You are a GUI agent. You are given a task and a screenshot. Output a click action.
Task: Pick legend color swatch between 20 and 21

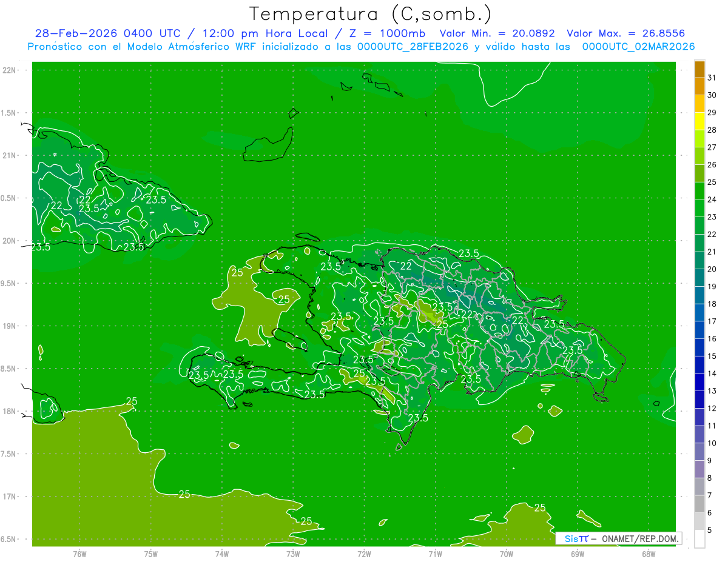(699, 261)
